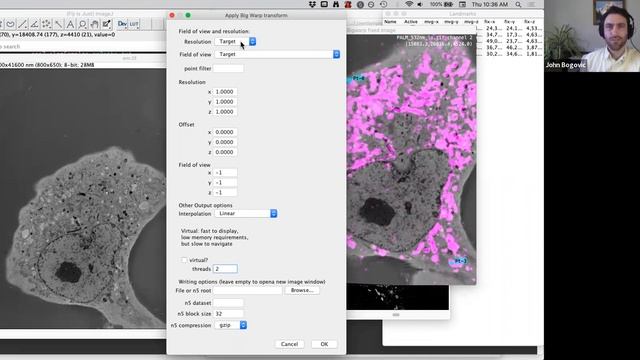Click the Name column header in Landmarks table
This screenshot has width=640, height=360.
(390, 22)
